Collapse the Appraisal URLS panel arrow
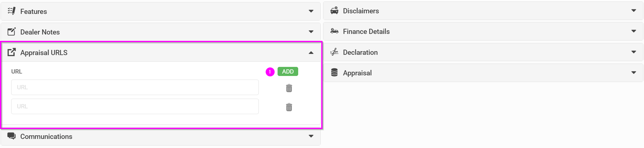This screenshot has height=148, width=644. point(311,53)
